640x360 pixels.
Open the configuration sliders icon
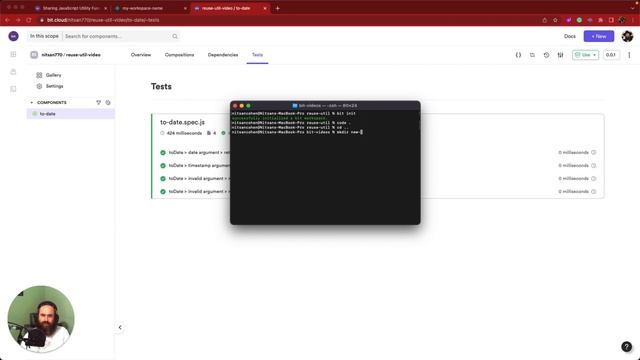(x=560, y=55)
